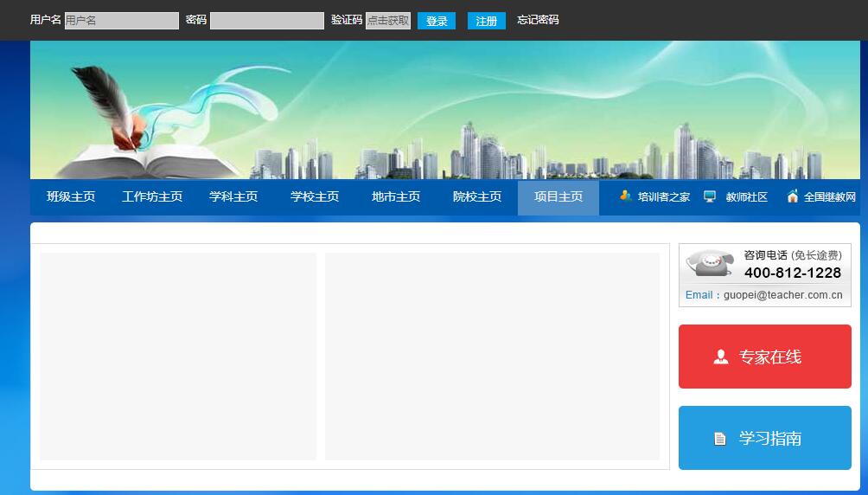Open the 忘记密码 link
Viewport: 868px width, 495px height.
[538, 20]
